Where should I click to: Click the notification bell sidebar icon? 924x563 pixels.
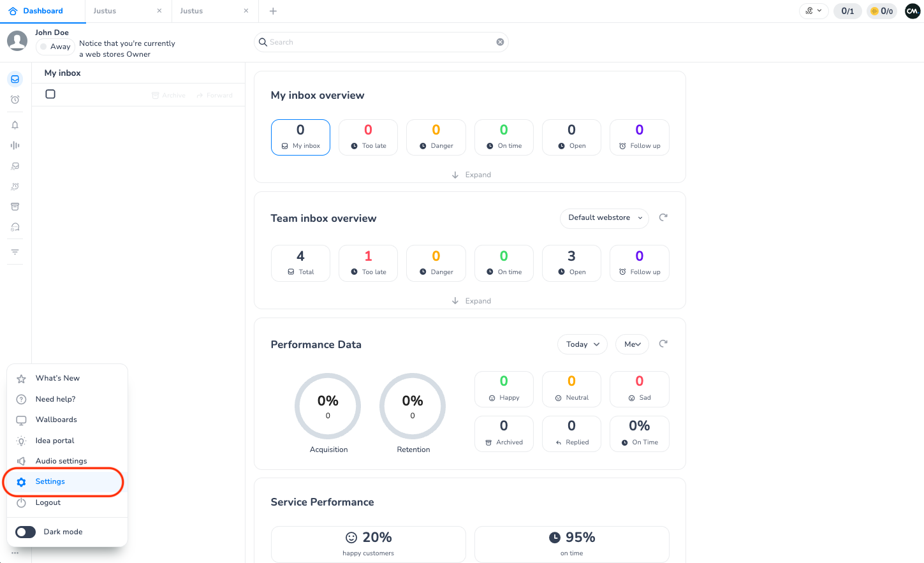[15, 125]
